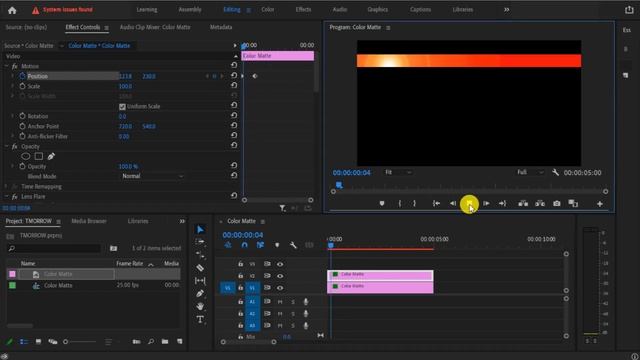
Task: Click the Program monitor playhead on scrubber
Action: click(x=339, y=185)
